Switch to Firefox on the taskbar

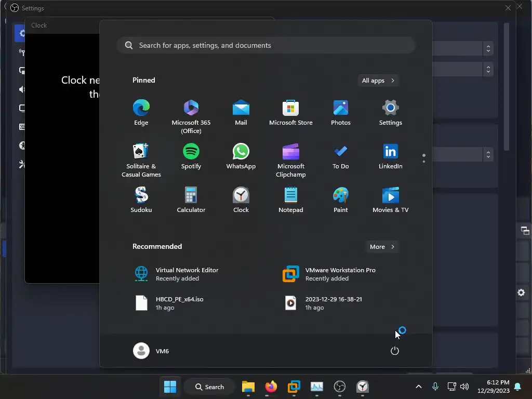point(271,387)
